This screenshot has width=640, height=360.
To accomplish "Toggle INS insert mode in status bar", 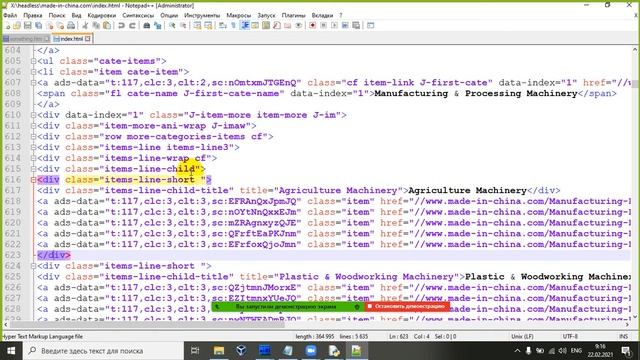I will (x=623, y=336).
